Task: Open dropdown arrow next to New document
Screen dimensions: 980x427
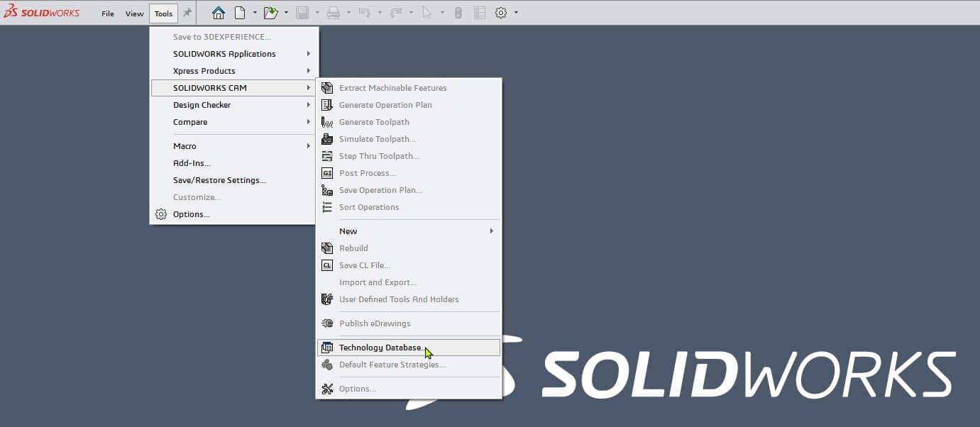Action: coord(255,13)
